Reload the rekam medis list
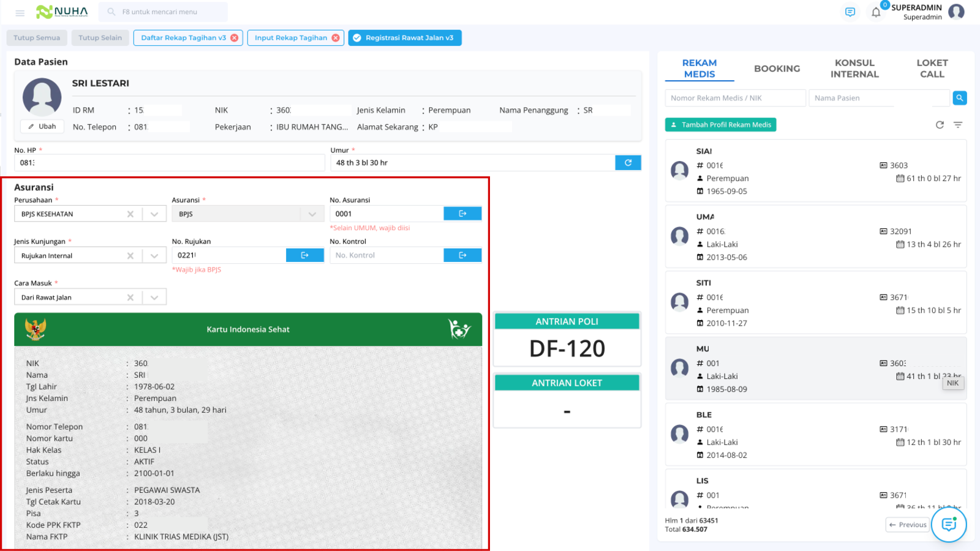Image resolution: width=980 pixels, height=551 pixels. (x=940, y=125)
